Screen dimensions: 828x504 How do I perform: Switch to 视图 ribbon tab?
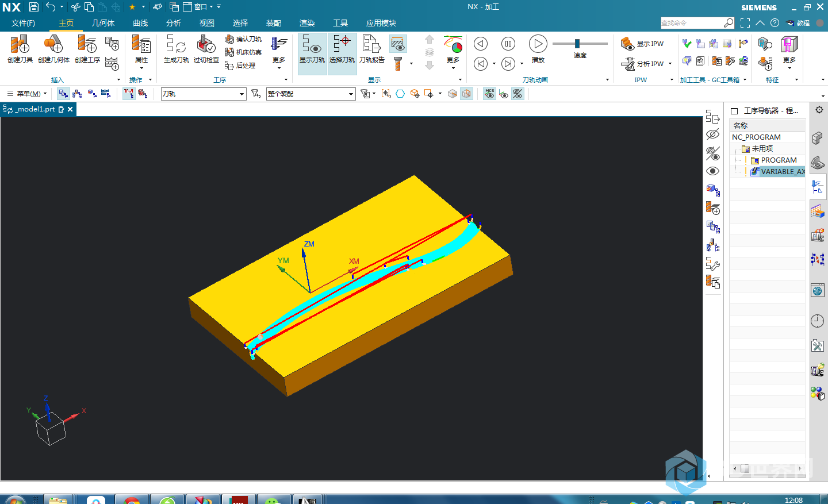tap(207, 23)
